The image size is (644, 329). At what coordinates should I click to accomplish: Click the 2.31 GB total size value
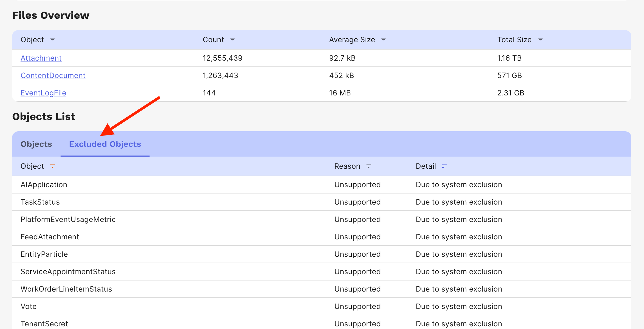pos(511,93)
